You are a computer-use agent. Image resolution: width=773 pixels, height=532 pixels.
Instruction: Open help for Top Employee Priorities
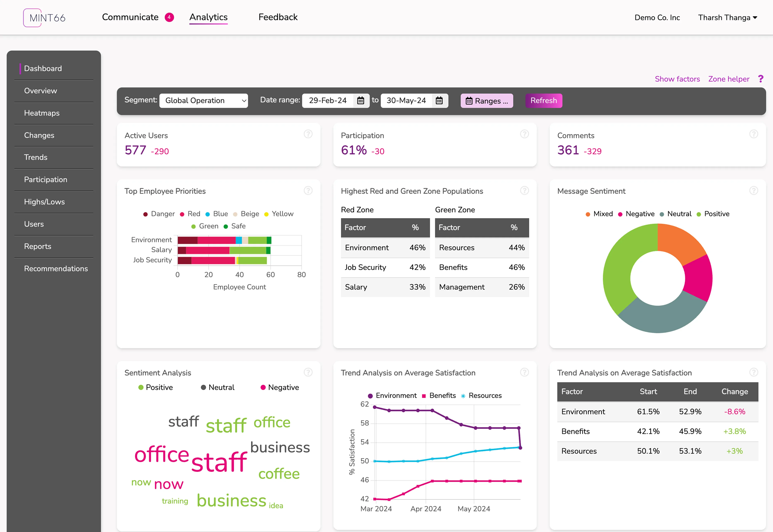point(308,191)
